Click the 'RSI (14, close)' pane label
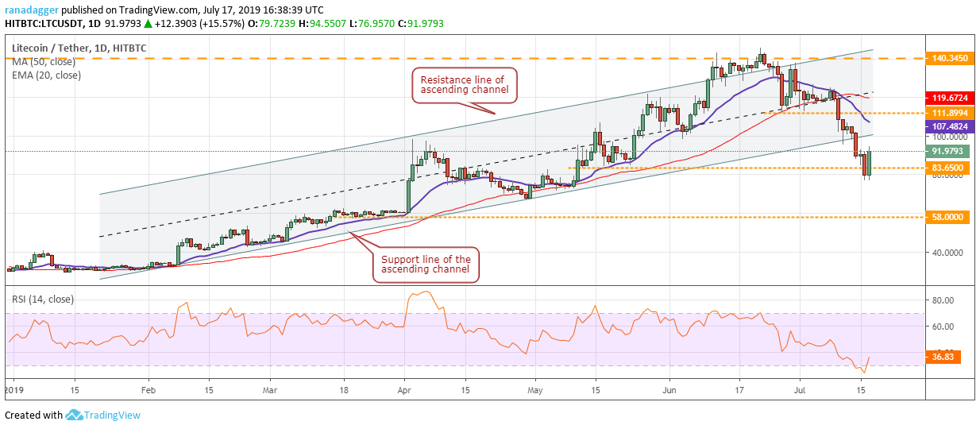 44,300
